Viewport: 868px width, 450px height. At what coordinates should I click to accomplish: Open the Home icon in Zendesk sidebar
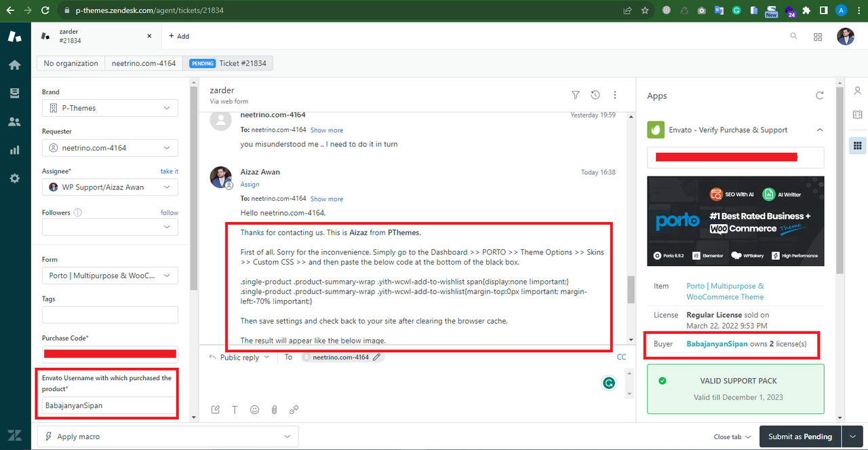(x=14, y=65)
